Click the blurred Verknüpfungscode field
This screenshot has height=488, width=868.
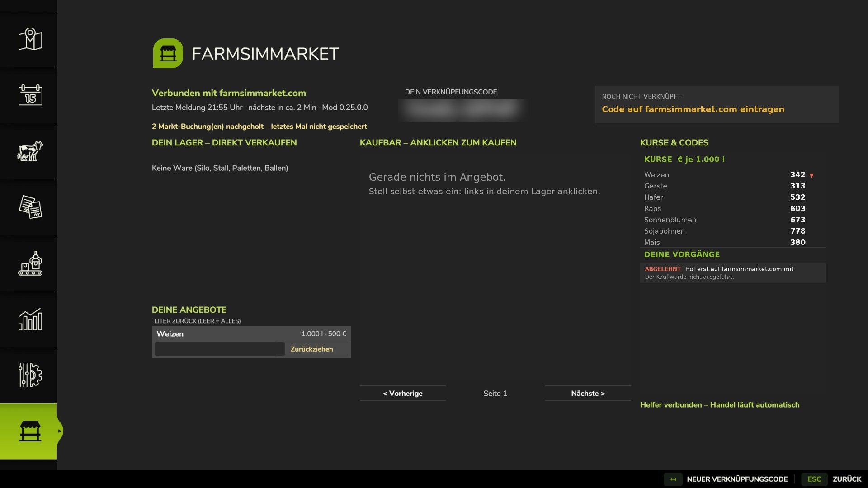point(462,110)
